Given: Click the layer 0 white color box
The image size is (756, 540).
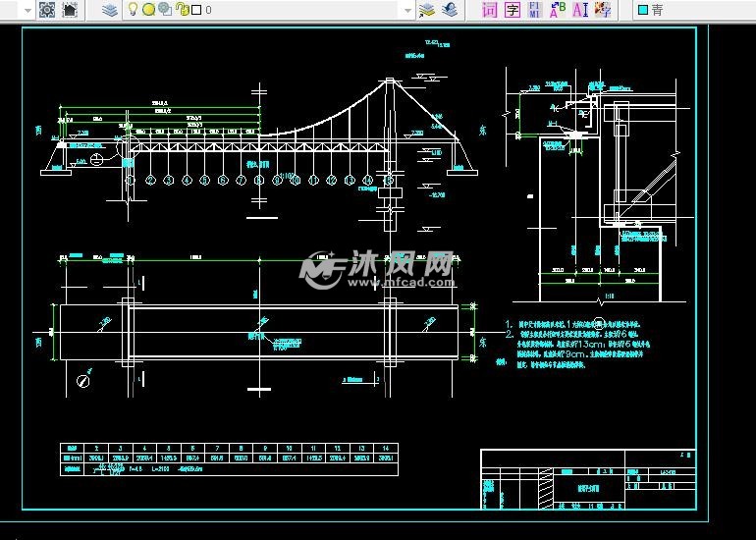Looking at the screenshot, I should click(x=195, y=10).
